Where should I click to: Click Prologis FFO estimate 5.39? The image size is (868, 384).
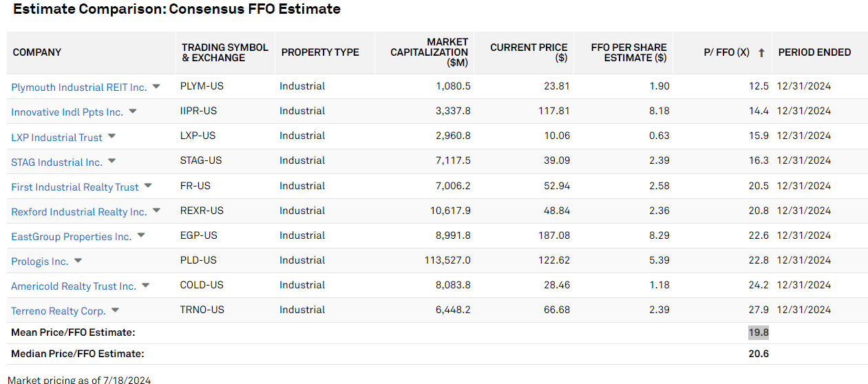click(659, 260)
